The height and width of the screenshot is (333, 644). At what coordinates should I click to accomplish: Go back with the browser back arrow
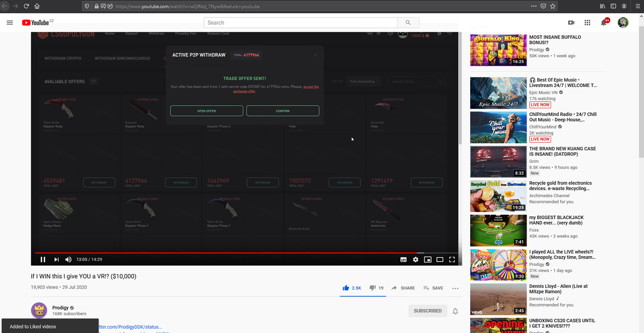click(4, 6)
